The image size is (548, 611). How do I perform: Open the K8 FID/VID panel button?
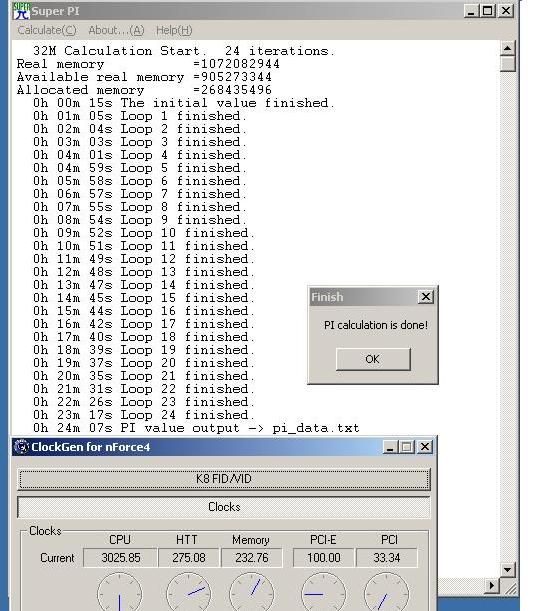click(224, 479)
